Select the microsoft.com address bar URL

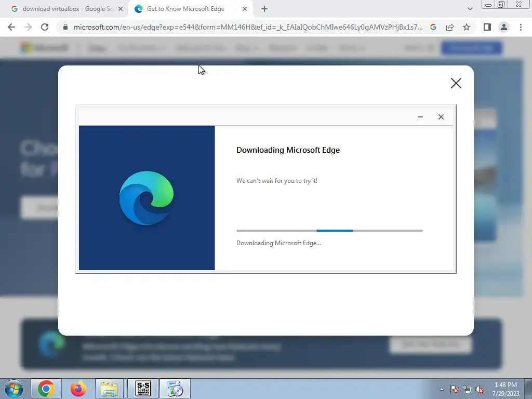(x=248, y=27)
